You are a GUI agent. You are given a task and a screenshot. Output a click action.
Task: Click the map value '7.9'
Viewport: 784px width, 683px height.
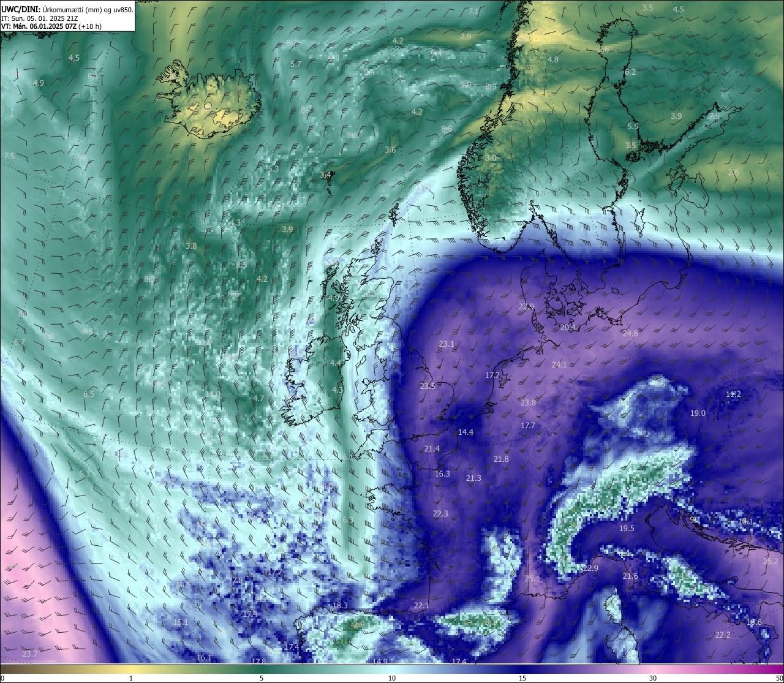(x=715, y=116)
